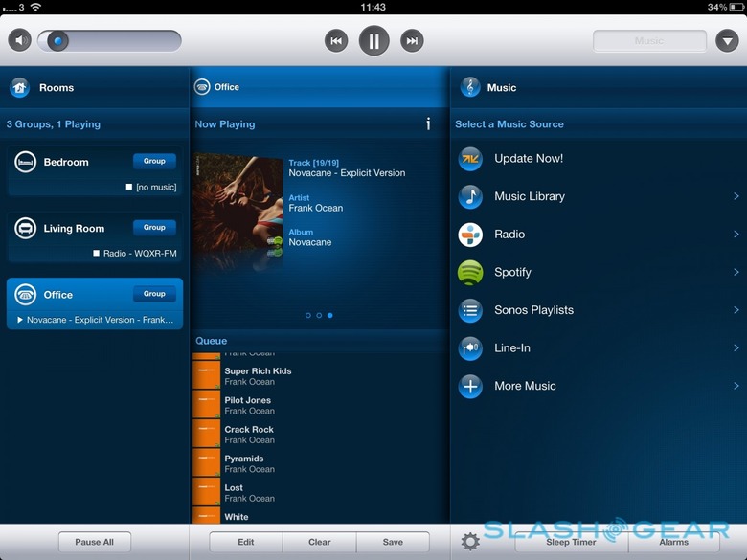Viewport: 747px width, 560px height.
Task: Click the More Music plus icon
Action: point(470,386)
